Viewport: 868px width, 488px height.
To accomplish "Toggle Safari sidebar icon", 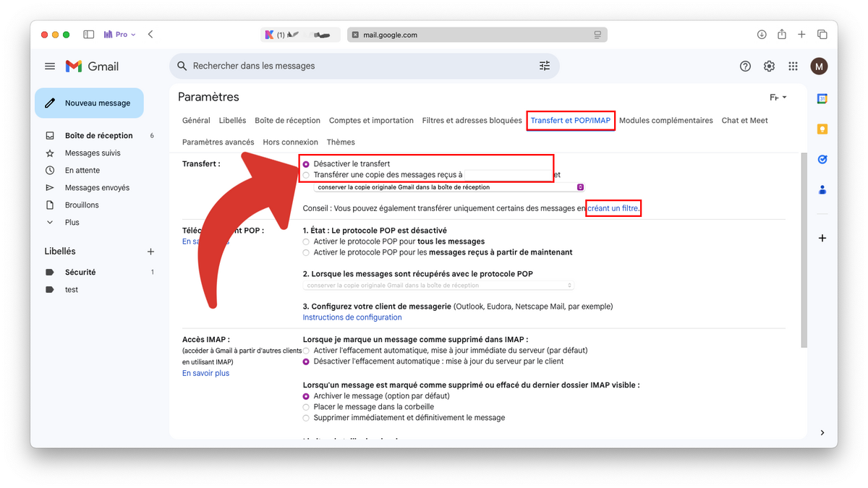I will (x=88, y=34).
